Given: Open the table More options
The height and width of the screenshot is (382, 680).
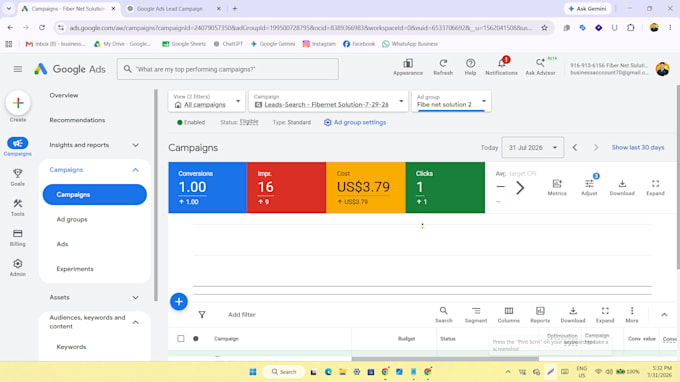Looking at the screenshot, I should (x=632, y=315).
